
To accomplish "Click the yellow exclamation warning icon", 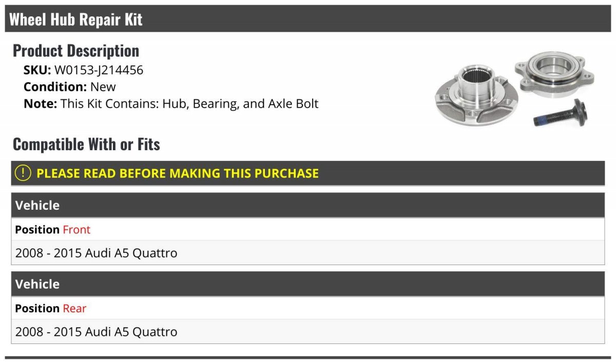I will click(23, 173).
